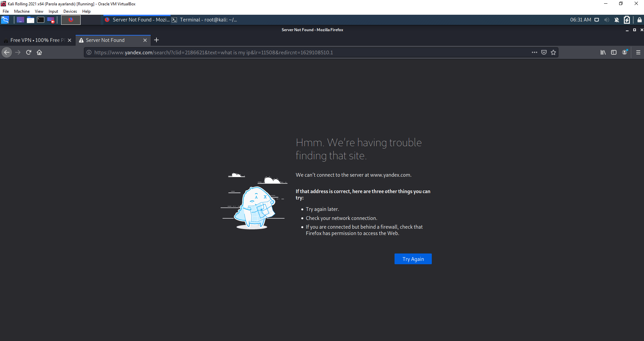Click the 'Hmm. We're having trouble' heading
The image size is (644, 341).
[359, 149]
